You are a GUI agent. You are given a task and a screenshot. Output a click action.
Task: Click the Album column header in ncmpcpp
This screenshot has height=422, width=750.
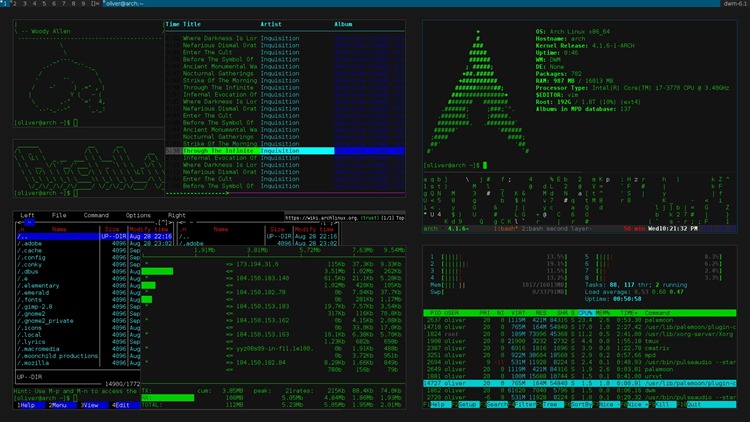(343, 24)
